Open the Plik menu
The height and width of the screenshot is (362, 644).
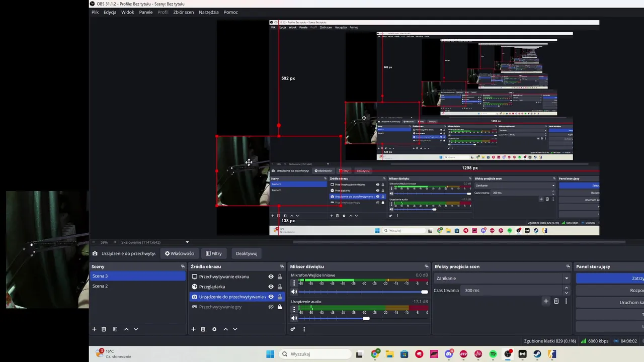coord(95,12)
